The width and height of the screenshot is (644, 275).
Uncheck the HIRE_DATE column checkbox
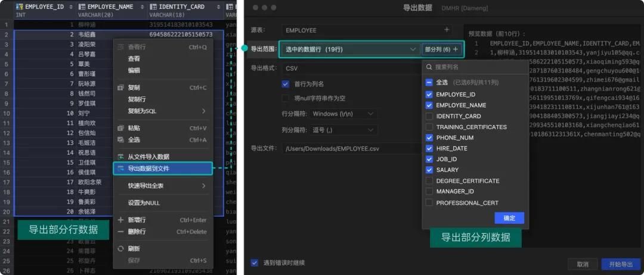[429, 148]
